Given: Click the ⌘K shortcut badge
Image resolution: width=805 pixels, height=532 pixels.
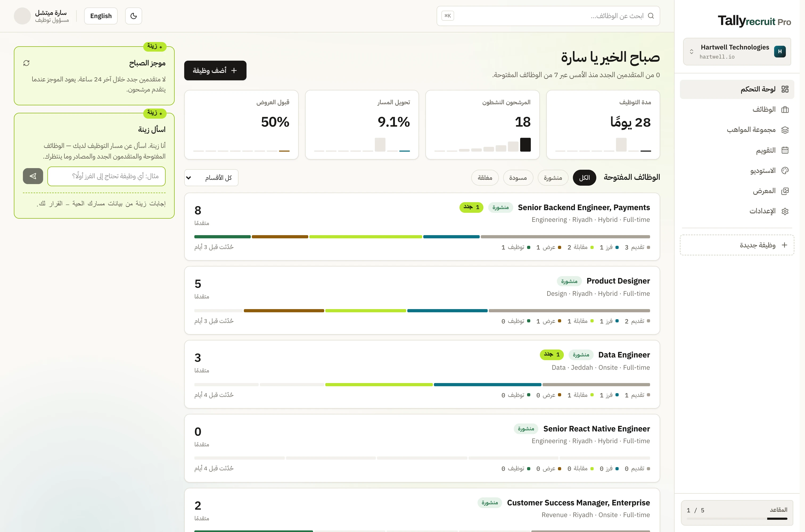Looking at the screenshot, I should [x=447, y=16].
